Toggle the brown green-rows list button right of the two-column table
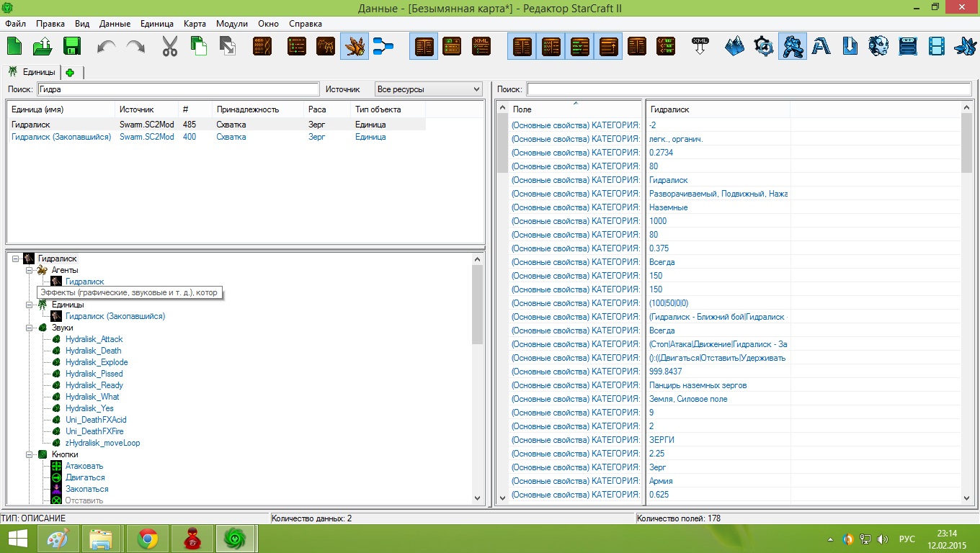This screenshot has width=980, height=553. coord(453,47)
